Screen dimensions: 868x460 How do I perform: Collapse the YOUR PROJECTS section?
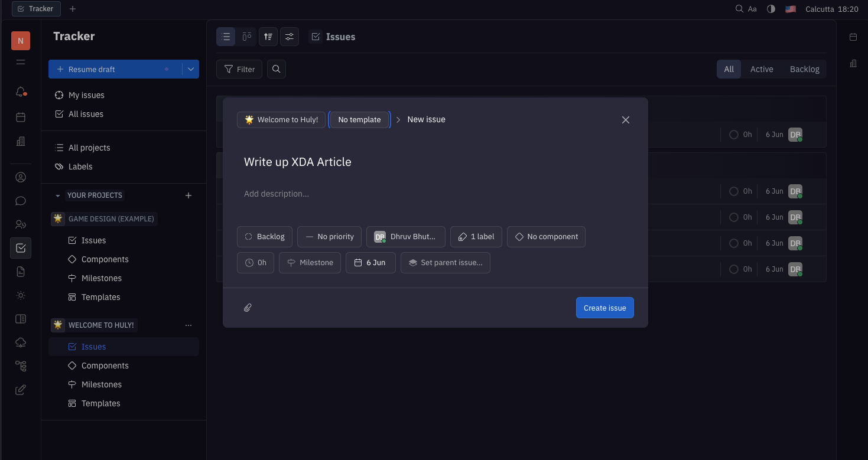[x=58, y=195]
